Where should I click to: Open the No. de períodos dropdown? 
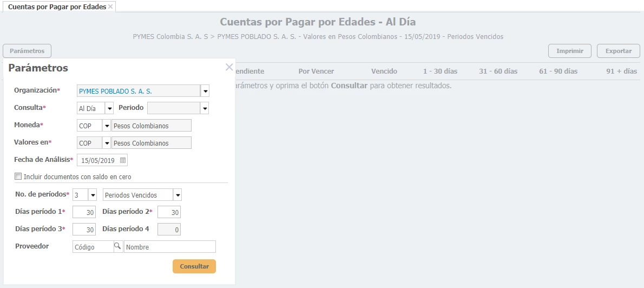tap(93, 195)
